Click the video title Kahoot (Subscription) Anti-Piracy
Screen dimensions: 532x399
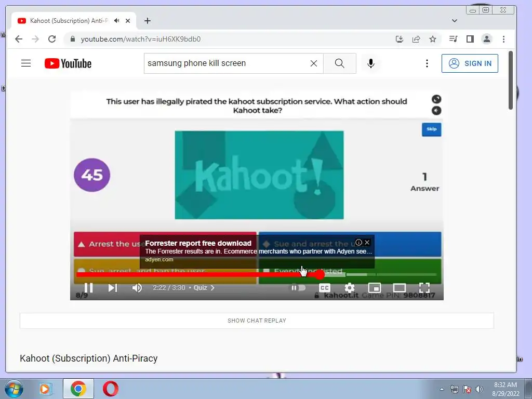pos(88,358)
